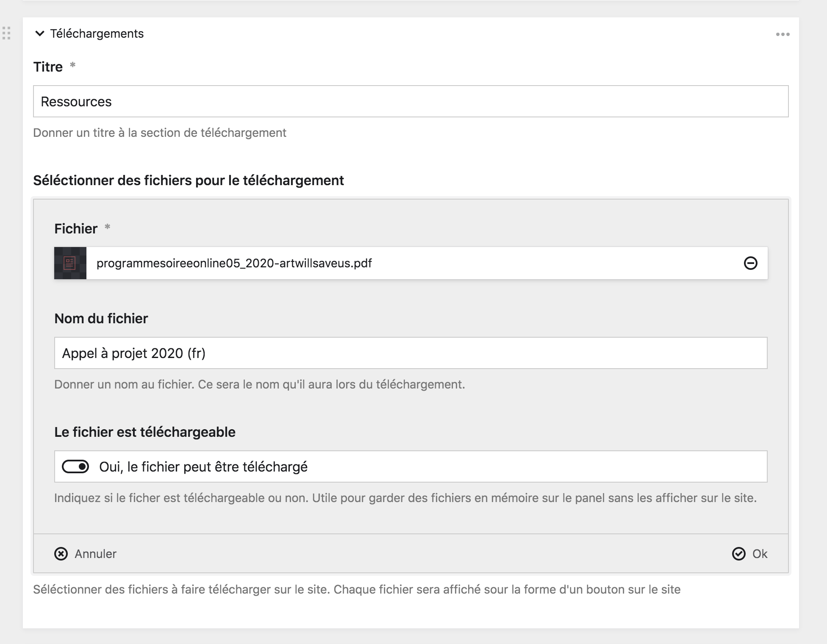
Task: Click the PDF file thumbnail icon
Action: (70, 263)
